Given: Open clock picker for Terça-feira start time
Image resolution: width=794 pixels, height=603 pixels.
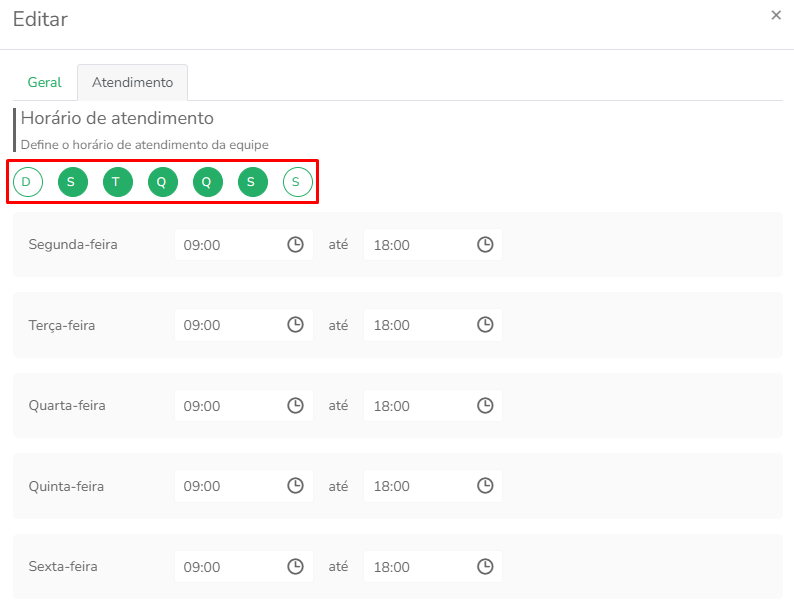Looking at the screenshot, I should click(x=295, y=325).
